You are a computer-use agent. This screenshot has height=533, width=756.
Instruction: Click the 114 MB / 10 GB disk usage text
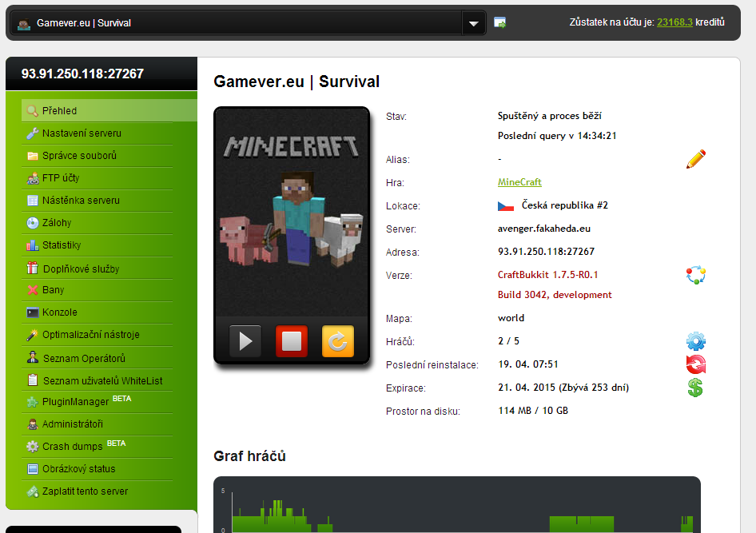click(533, 411)
